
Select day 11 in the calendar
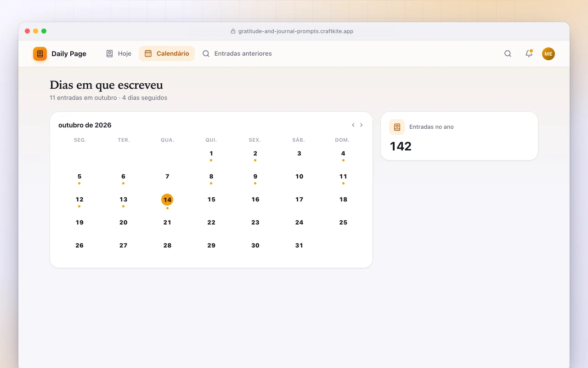tap(343, 177)
